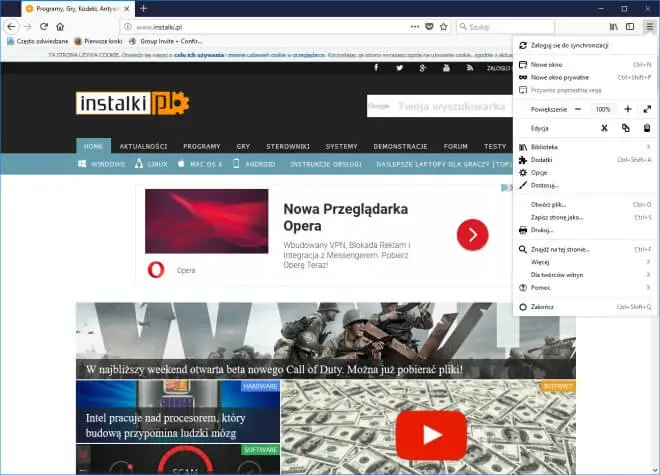The width and height of the screenshot is (660, 475).
Task: Click the Firefox hamburger menu icon
Action: (x=648, y=26)
